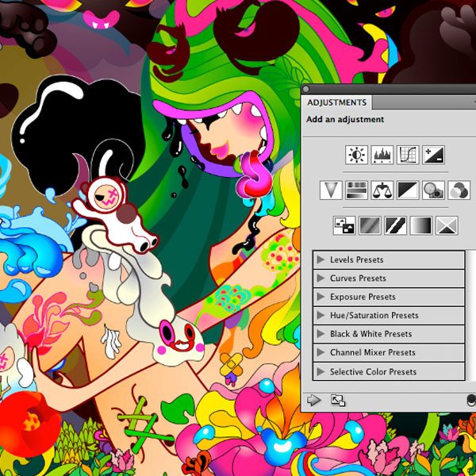Add a Posterize adjustment layer

pyautogui.click(x=370, y=225)
